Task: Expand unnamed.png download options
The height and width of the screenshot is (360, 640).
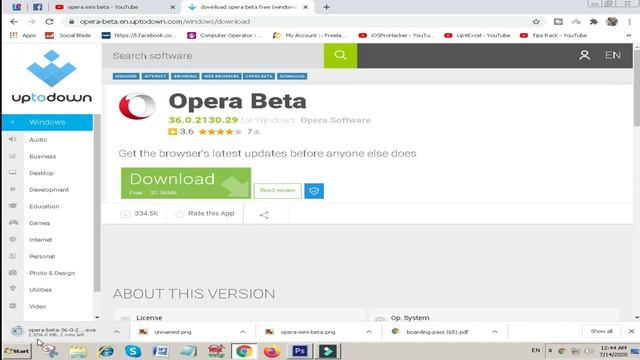Action: (243, 332)
